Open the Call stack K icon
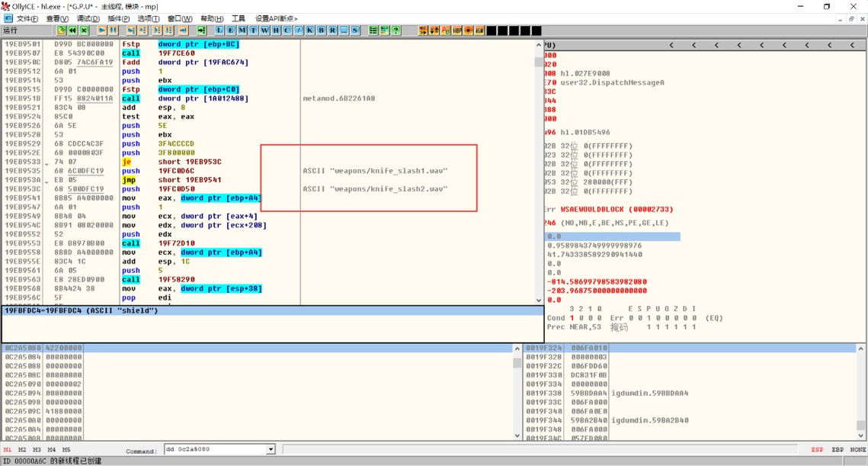868x466 pixels. 309,31
